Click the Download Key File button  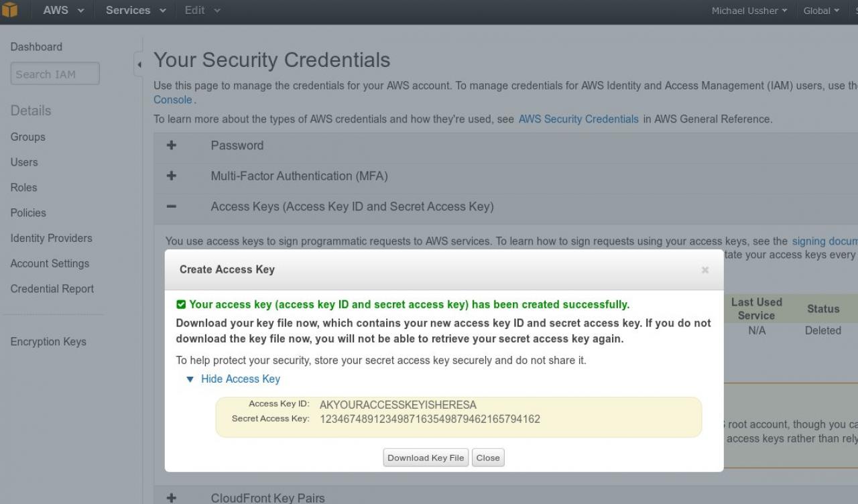coord(426,458)
